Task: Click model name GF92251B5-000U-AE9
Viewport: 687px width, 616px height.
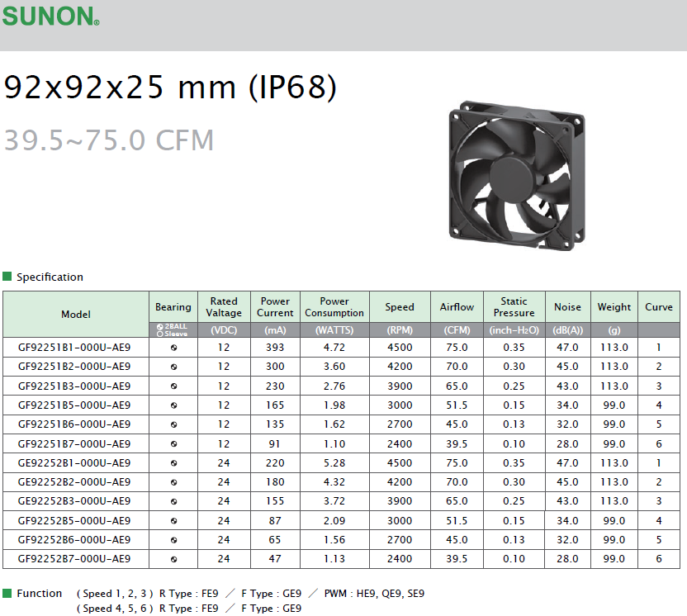Action: (x=74, y=405)
